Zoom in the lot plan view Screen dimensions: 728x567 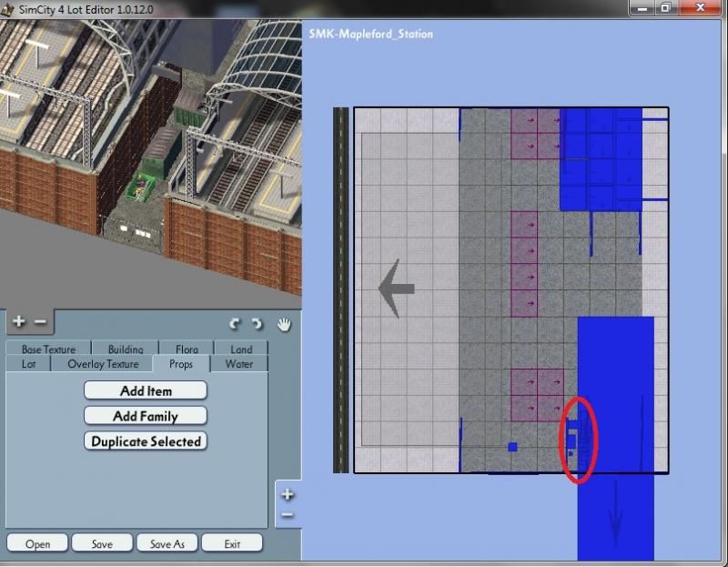pyautogui.click(x=288, y=494)
